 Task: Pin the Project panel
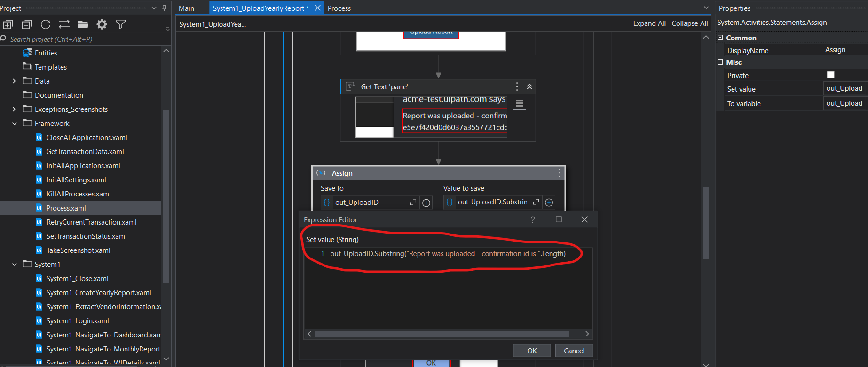click(164, 8)
